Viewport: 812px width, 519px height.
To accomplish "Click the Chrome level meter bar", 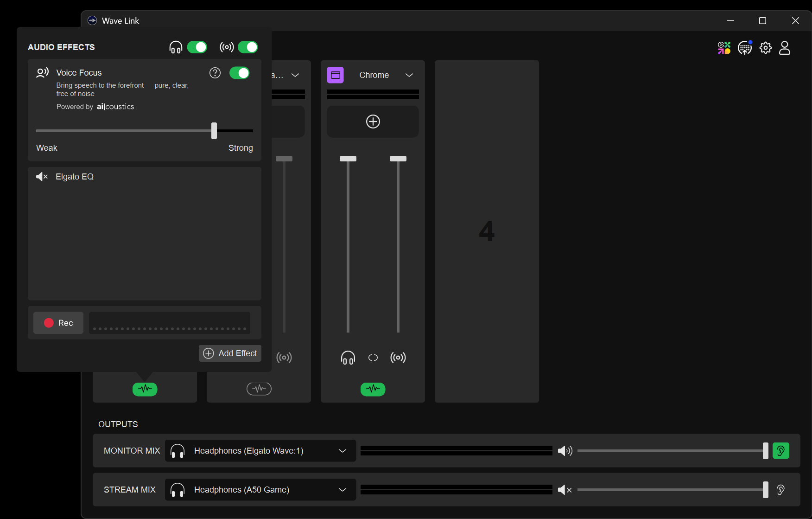I will pyautogui.click(x=373, y=94).
